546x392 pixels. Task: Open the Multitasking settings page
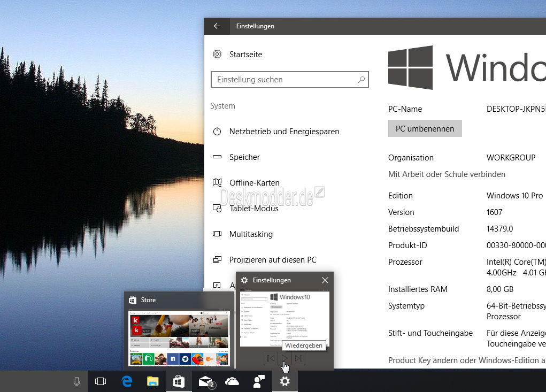[x=251, y=234]
